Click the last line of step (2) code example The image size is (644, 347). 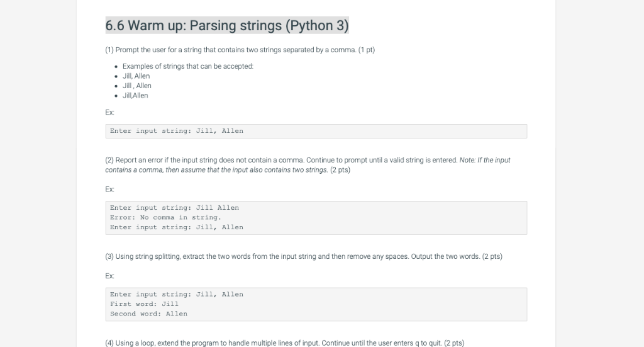point(176,227)
